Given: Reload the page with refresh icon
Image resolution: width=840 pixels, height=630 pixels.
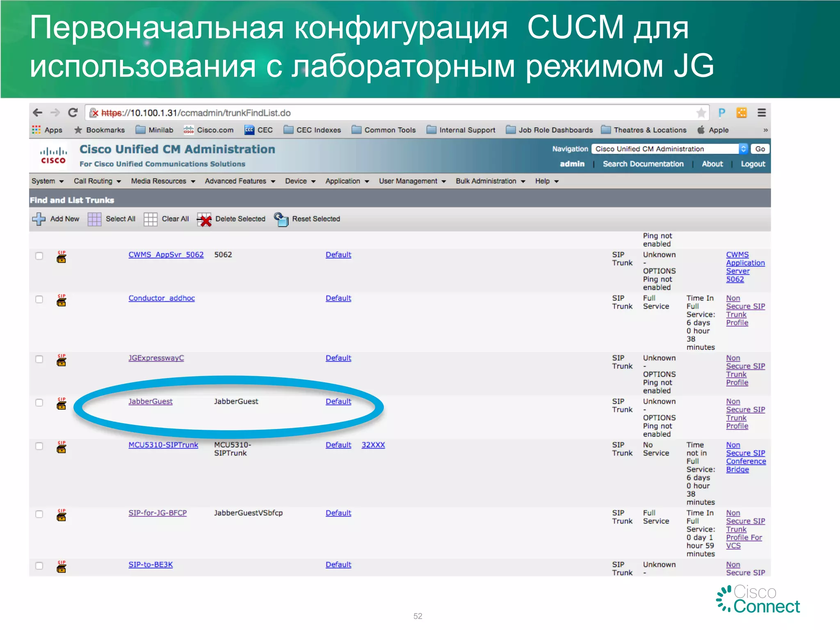Looking at the screenshot, I should [73, 113].
